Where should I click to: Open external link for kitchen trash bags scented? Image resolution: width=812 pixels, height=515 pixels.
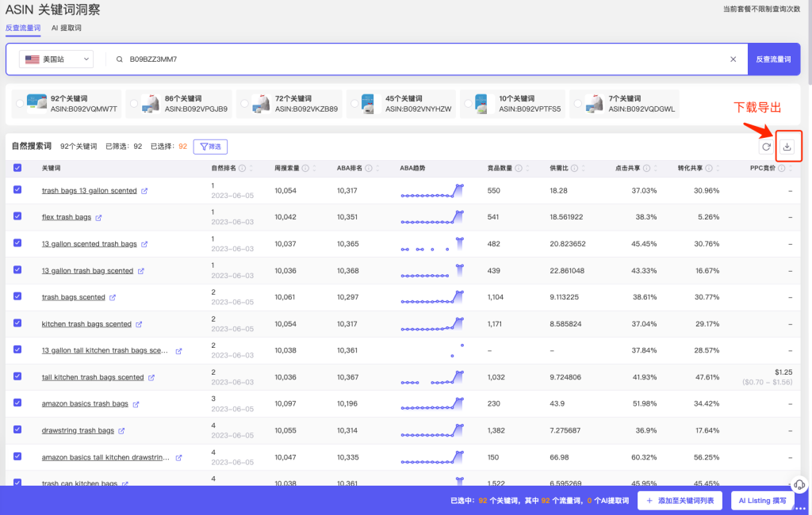139,325
